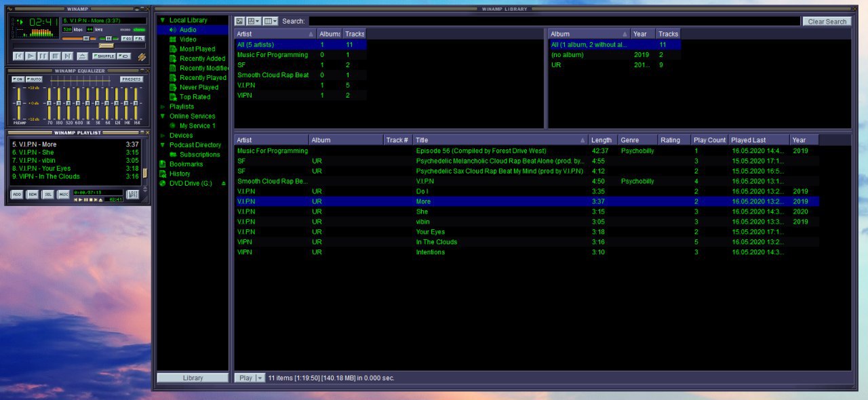Pause playback in Winamp main window

pyautogui.click(x=43, y=56)
